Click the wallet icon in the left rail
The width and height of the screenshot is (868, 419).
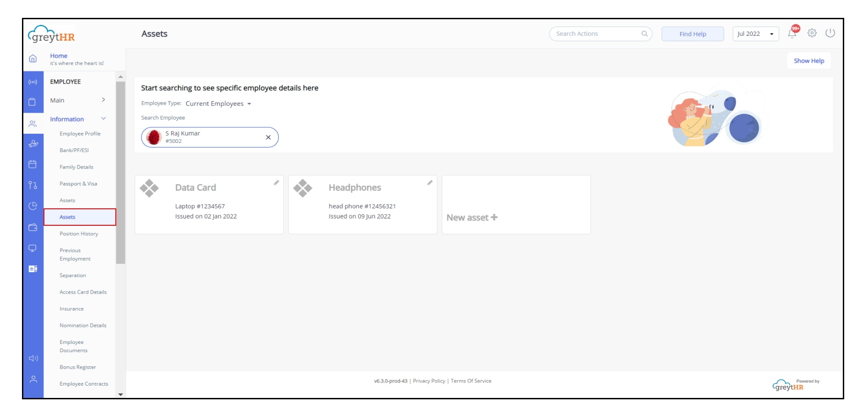coord(33,227)
